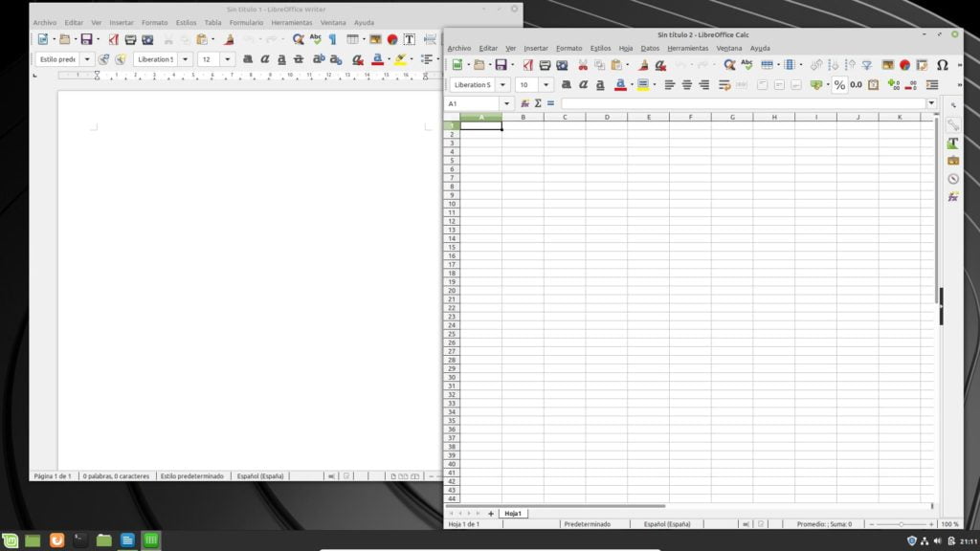
Task: Click row 10 header in Calc
Action: point(452,204)
